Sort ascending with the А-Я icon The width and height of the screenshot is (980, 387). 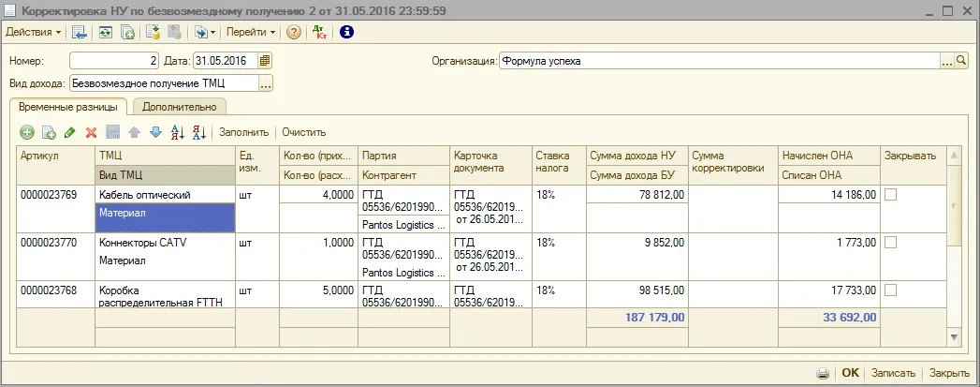point(178,132)
